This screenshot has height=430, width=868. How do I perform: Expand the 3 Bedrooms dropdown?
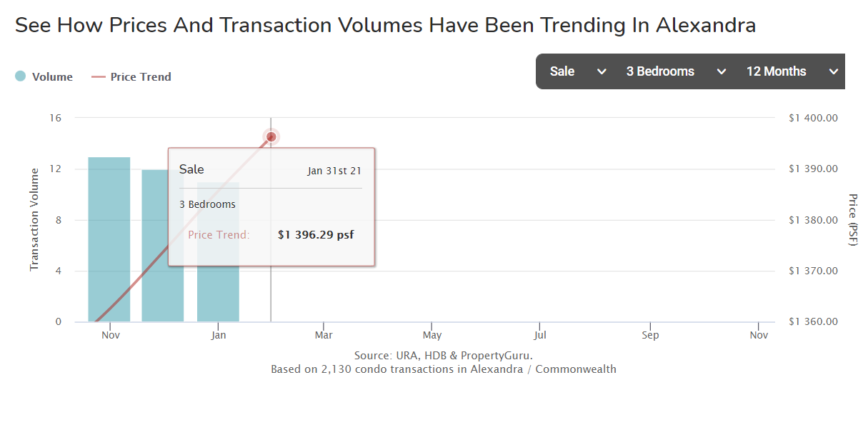click(x=660, y=71)
